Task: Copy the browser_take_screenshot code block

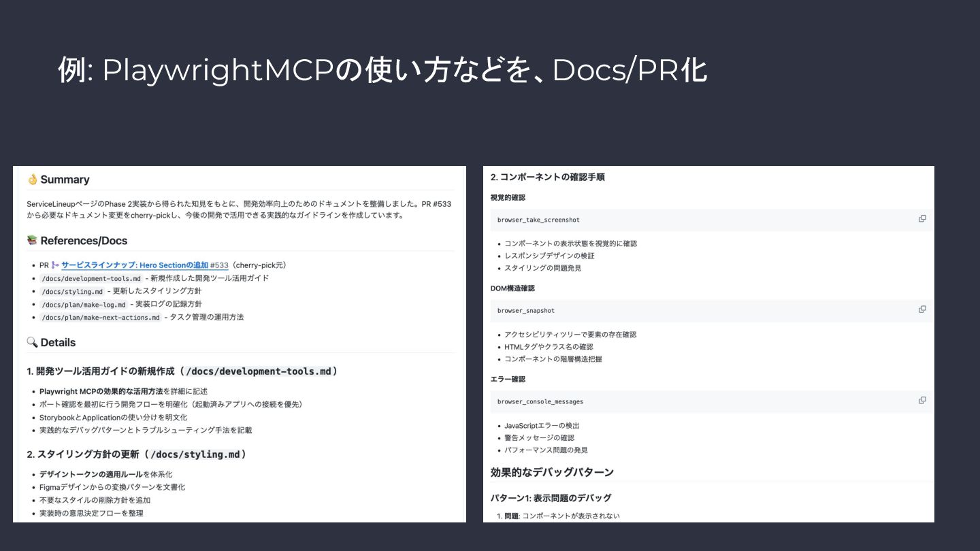Action: coord(922,218)
